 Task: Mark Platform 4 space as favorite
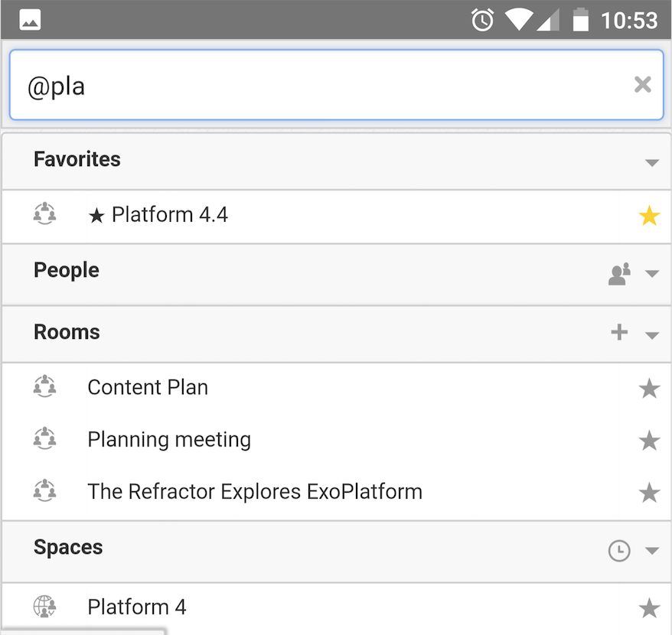coord(649,608)
